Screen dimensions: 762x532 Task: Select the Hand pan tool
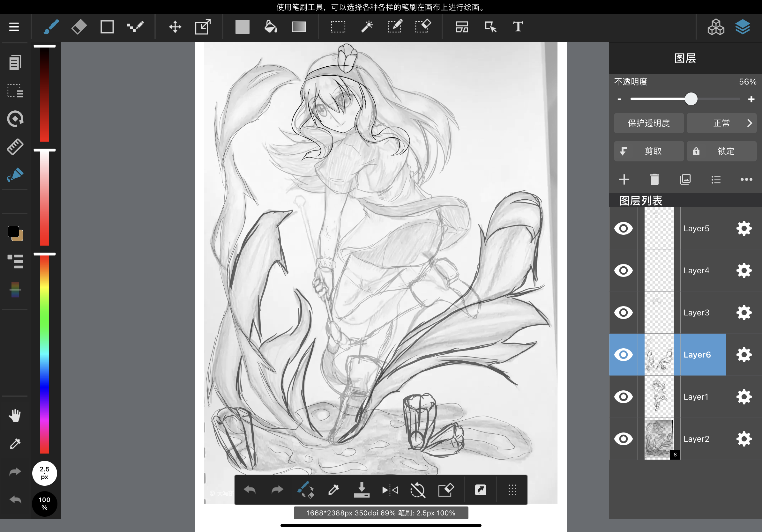click(15, 415)
